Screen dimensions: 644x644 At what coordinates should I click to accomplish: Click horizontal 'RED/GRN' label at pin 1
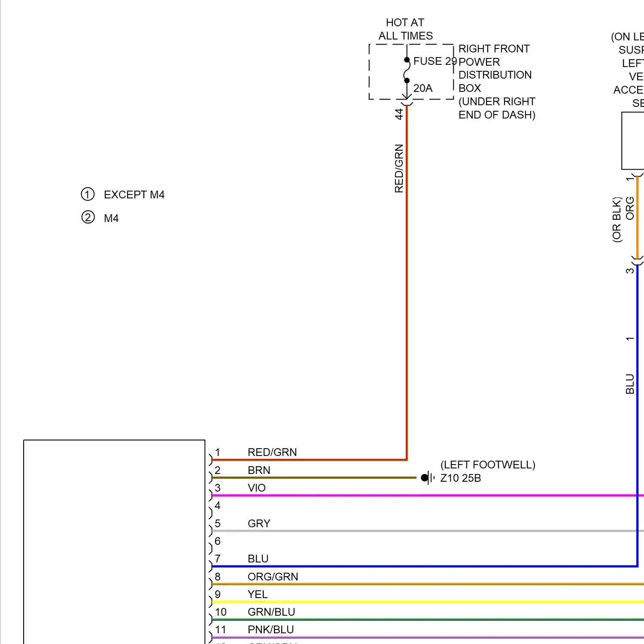(x=272, y=453)
